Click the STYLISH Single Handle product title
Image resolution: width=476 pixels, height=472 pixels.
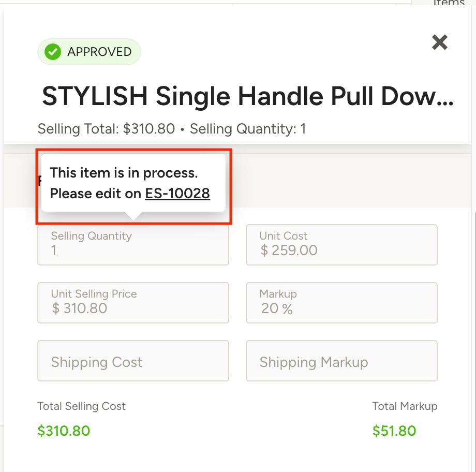(247, 96)
